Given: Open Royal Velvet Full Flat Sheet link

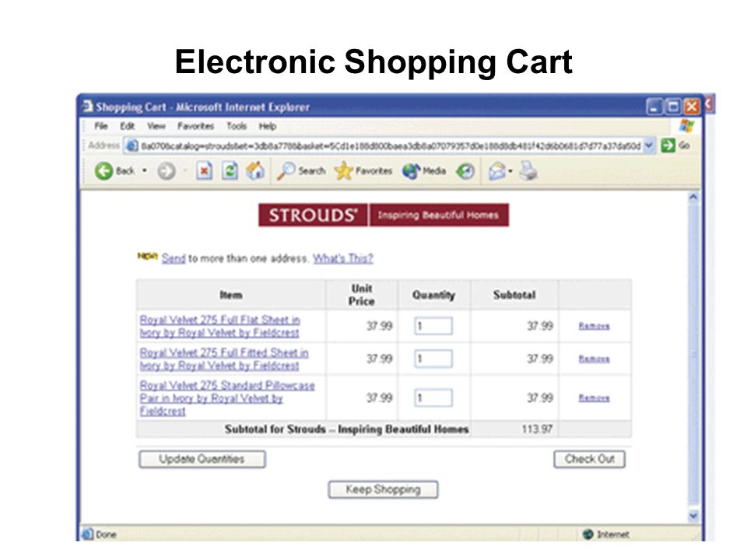Looking at the screenshot, I should (219, 326).
